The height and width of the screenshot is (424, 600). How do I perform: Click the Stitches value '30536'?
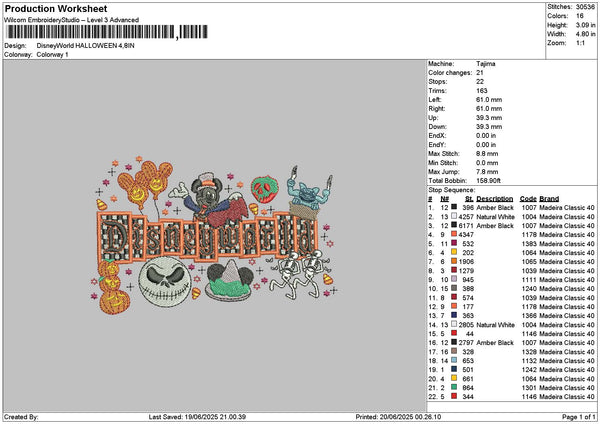click(585, 7)
